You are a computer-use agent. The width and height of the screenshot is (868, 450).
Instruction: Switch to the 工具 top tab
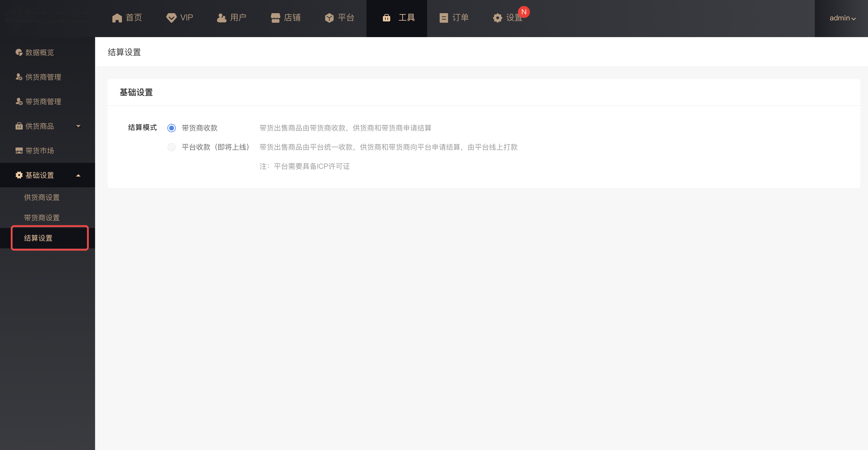pos(398,18)
